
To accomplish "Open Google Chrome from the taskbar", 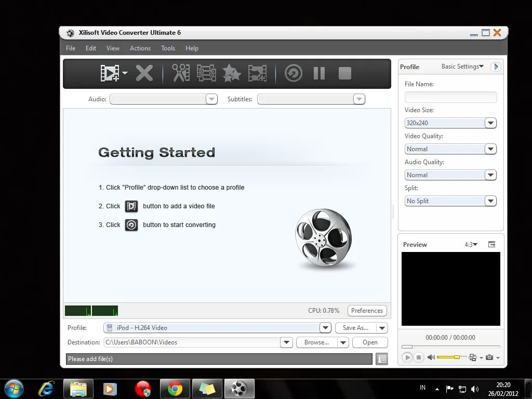I will pos(175,389).
